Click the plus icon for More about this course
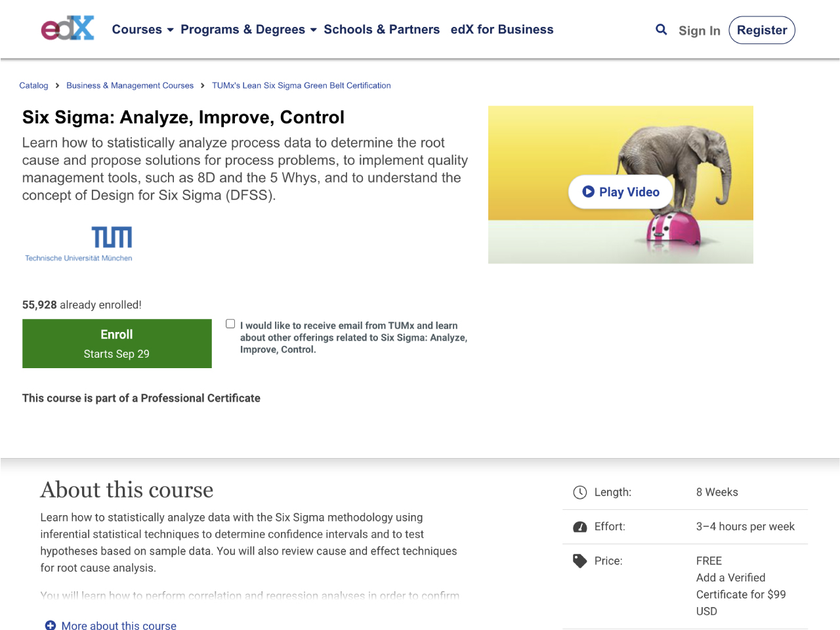This screenshot has width=840, height=630. (x=51, y=625)
